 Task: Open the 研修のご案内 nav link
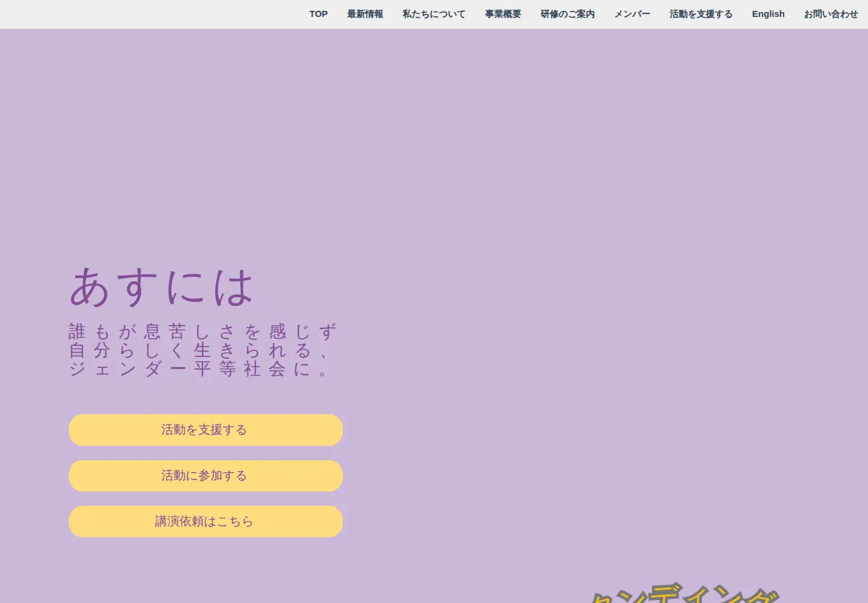(568, 14)
